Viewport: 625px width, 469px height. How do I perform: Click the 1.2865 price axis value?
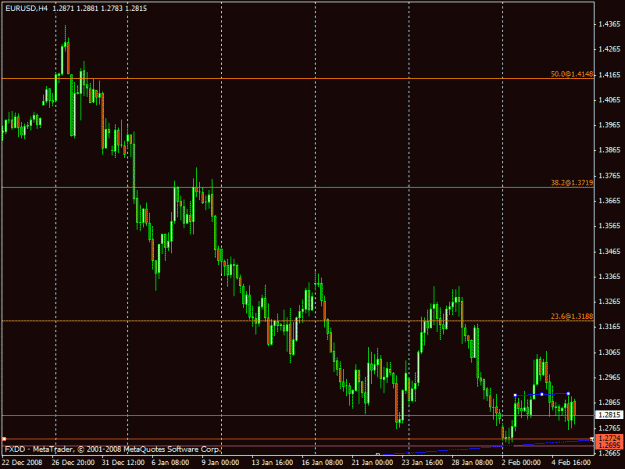click(609, 402)
